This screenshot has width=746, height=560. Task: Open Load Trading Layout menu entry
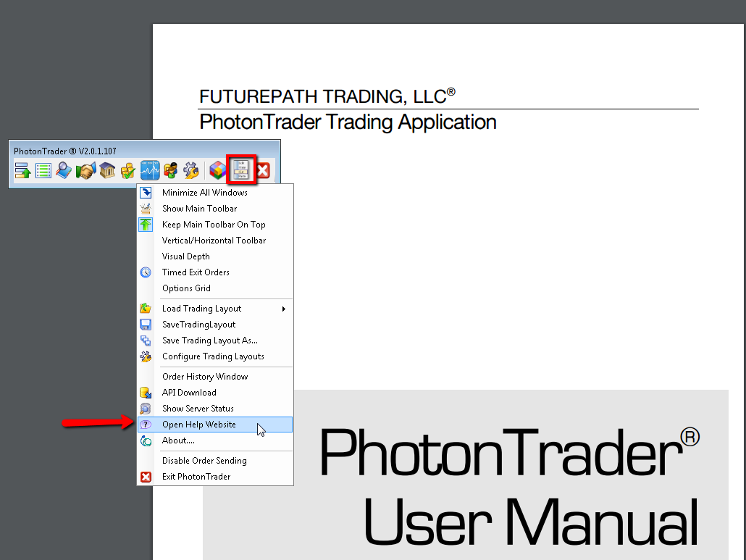[215, 309]
